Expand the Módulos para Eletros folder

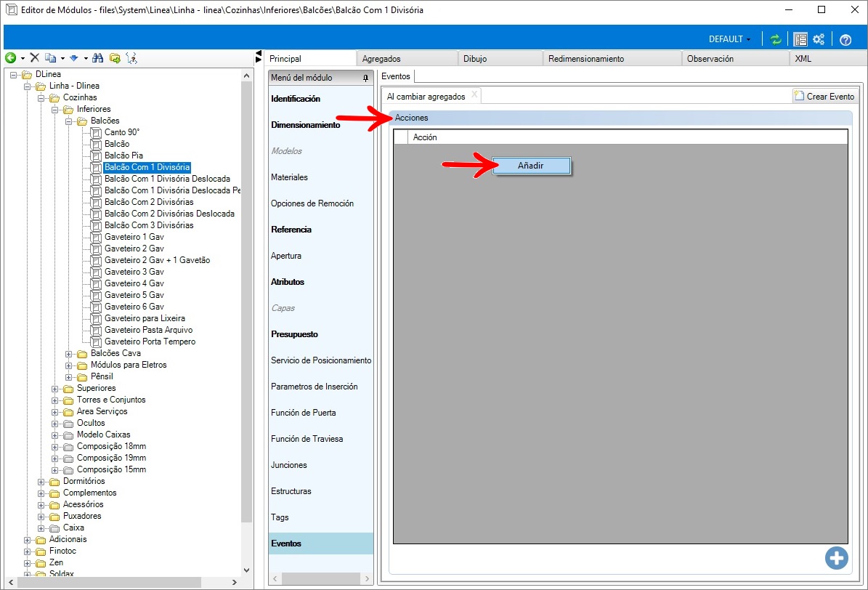pos(69,365)
